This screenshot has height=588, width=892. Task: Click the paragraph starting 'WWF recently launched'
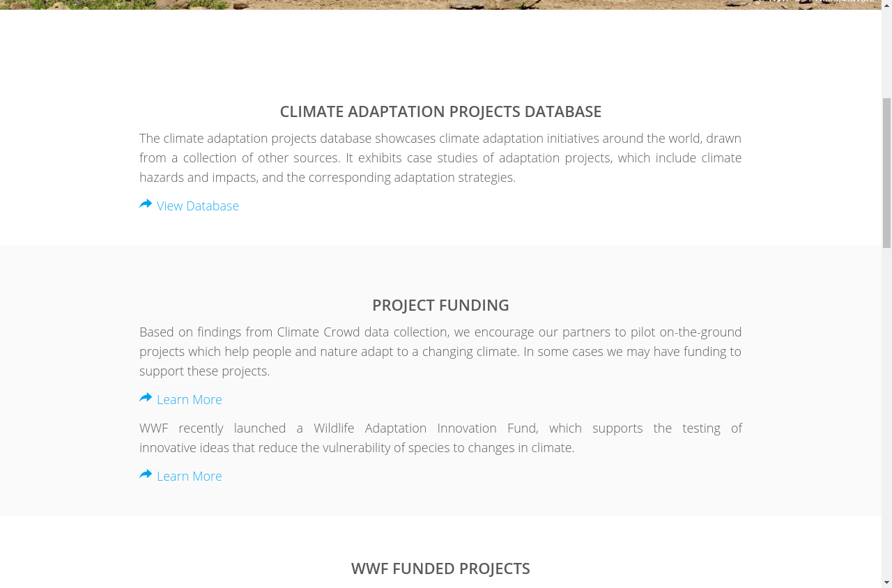coord(440,438)
